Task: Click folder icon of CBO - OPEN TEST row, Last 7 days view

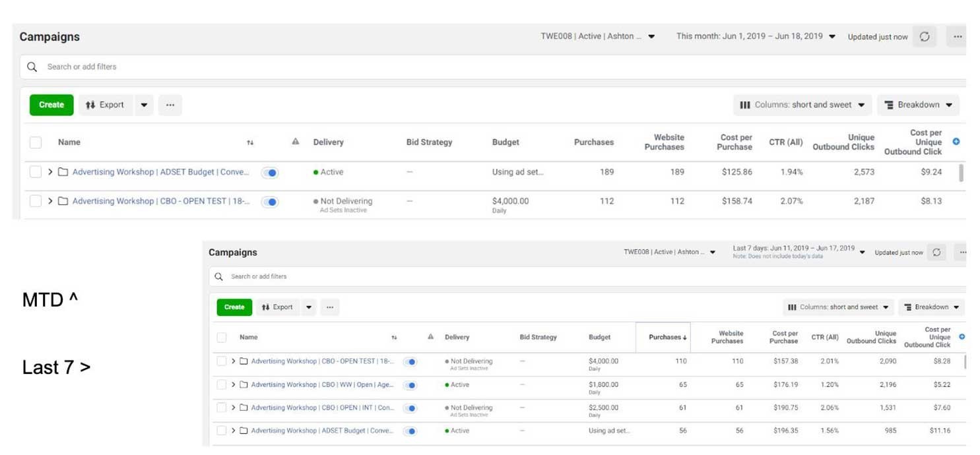Action: (x=244, y=361)
